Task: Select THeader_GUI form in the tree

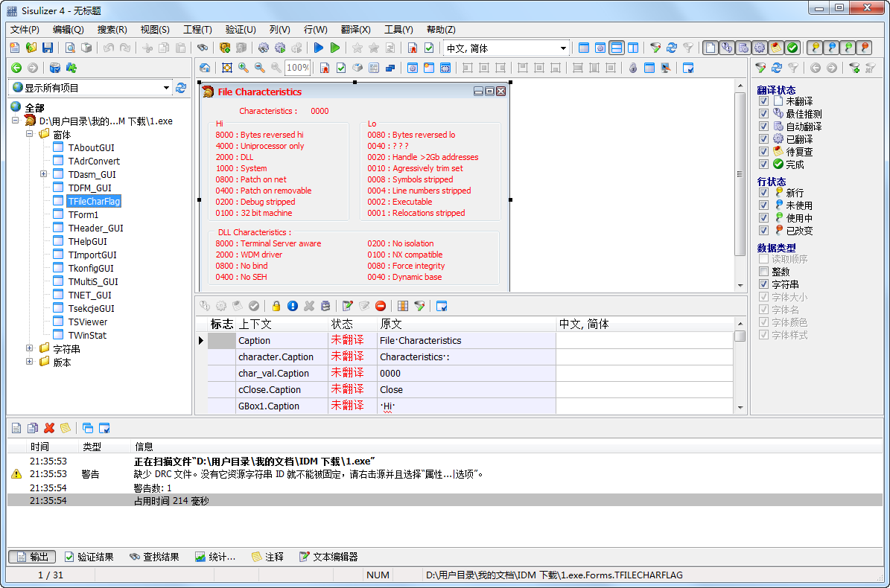Action: (x=95, y=229)
